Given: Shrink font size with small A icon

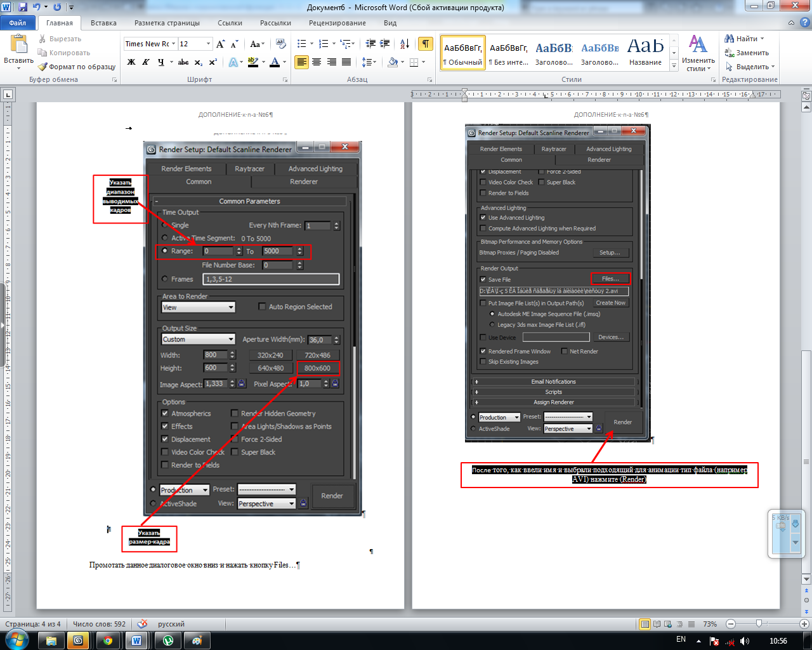Looking at the screenshot, I should pyautogui.click(x=234, y=44).
